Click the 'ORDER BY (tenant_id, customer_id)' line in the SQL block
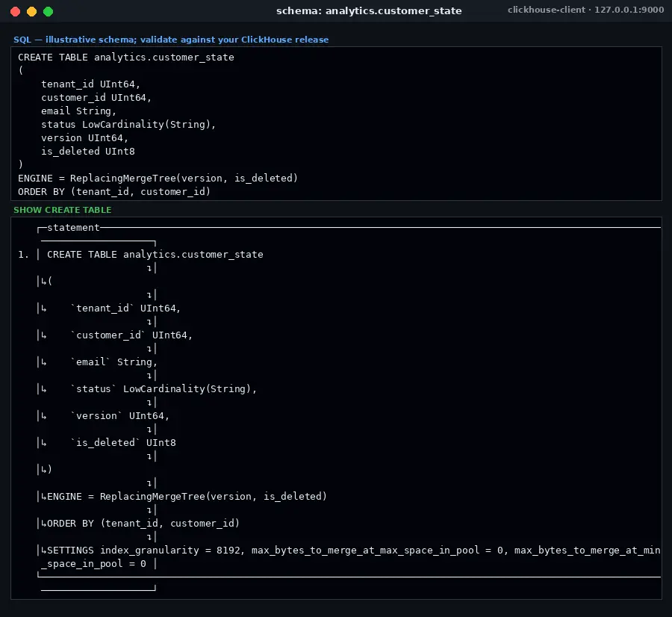The height and width of the screenshot is (617, 672). 114,192
